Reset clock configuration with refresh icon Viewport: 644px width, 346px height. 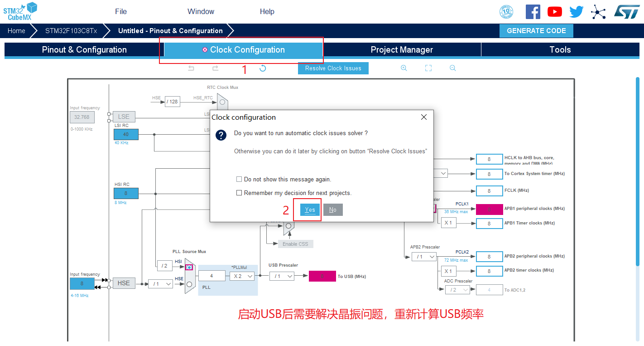tap(263, 68)
